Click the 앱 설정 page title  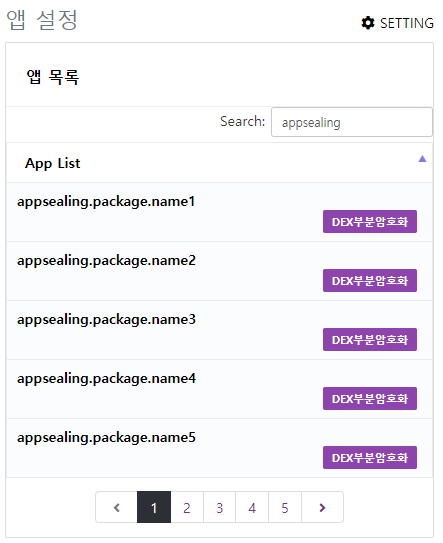(42, 20)
